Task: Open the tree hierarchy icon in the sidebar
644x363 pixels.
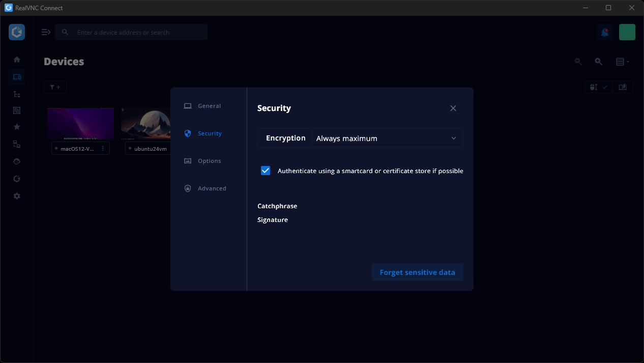Action: click(x=17, y=94)
